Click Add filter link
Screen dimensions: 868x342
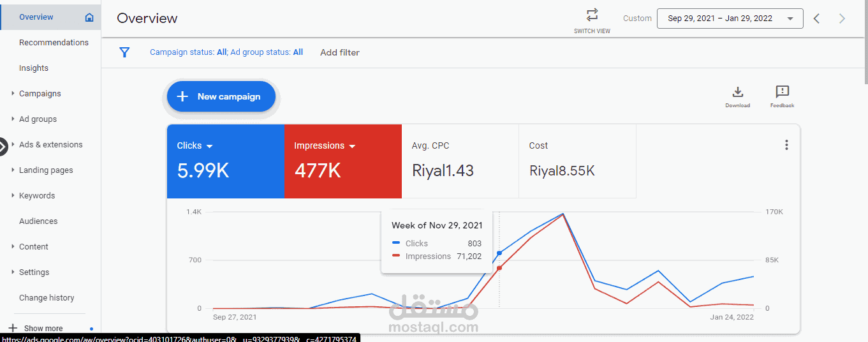click(x=340, y=52)
